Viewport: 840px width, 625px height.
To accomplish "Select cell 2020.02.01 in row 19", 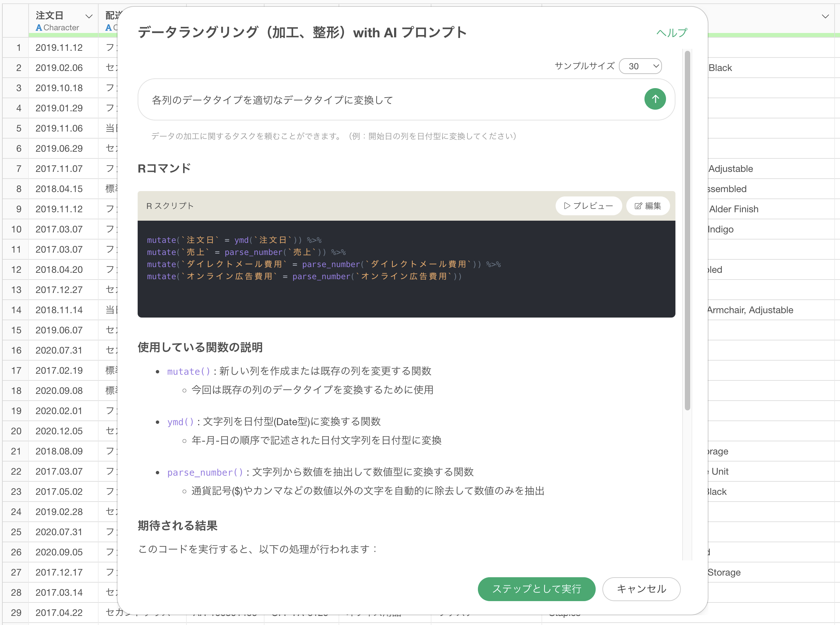I will (63, 411).
